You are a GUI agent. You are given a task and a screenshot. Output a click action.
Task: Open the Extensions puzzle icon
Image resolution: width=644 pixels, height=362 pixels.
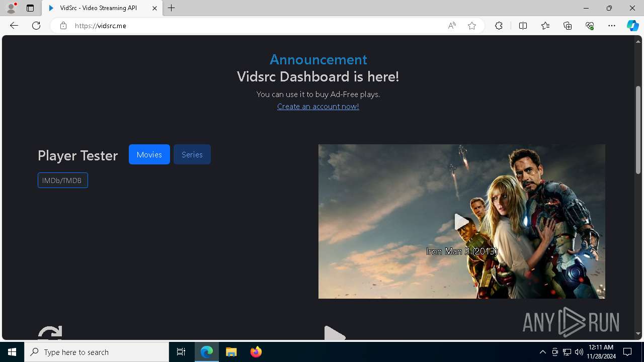pyautogui.click(x=499, y=26)
